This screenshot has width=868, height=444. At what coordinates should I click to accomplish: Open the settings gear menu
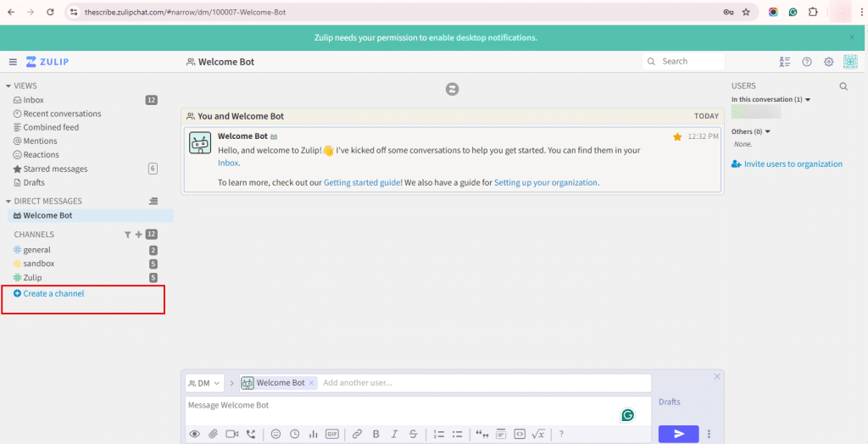click(x=829, y=62)
